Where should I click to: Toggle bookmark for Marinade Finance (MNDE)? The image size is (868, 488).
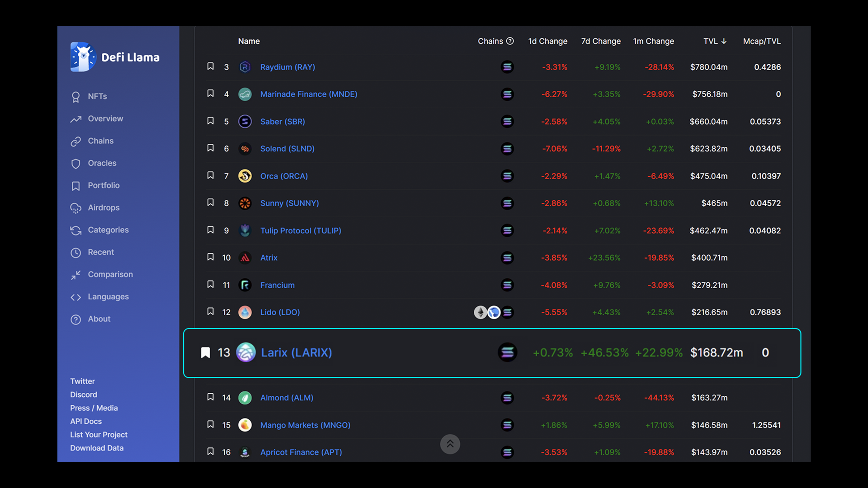(210, 94)
